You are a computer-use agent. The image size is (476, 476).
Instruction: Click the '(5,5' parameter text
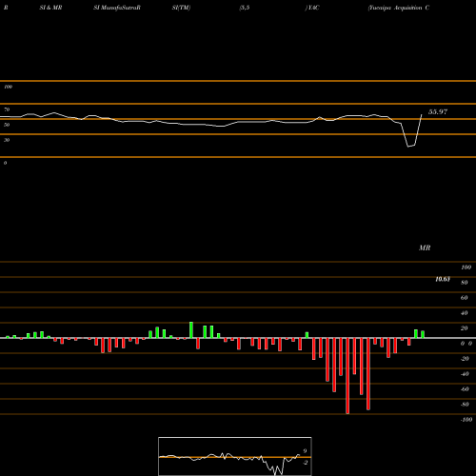tap(245, 8)
